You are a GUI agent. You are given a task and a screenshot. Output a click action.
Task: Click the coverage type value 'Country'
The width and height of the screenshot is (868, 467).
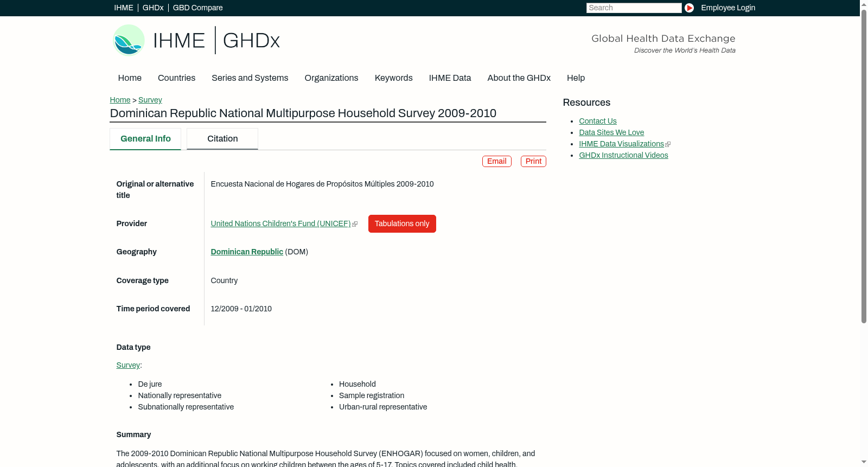click(x=224, y=280)
